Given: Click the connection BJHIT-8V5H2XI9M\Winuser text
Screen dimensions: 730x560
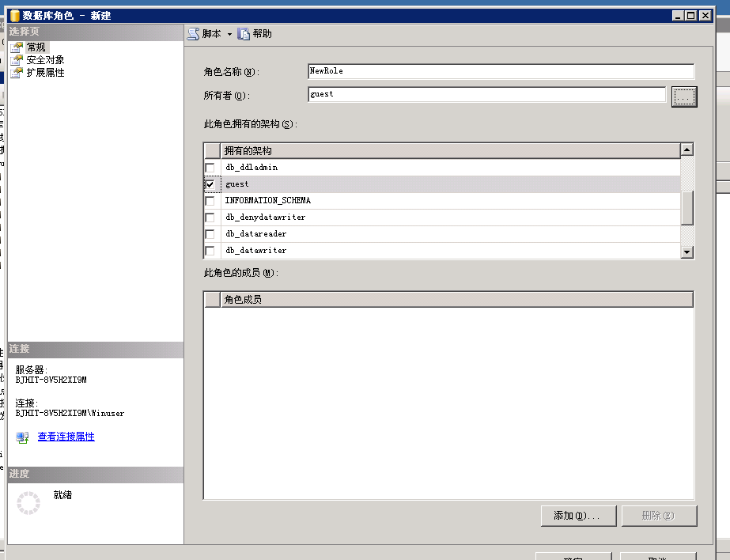Looking at the screenshot, I should click(x=70, y=414).
